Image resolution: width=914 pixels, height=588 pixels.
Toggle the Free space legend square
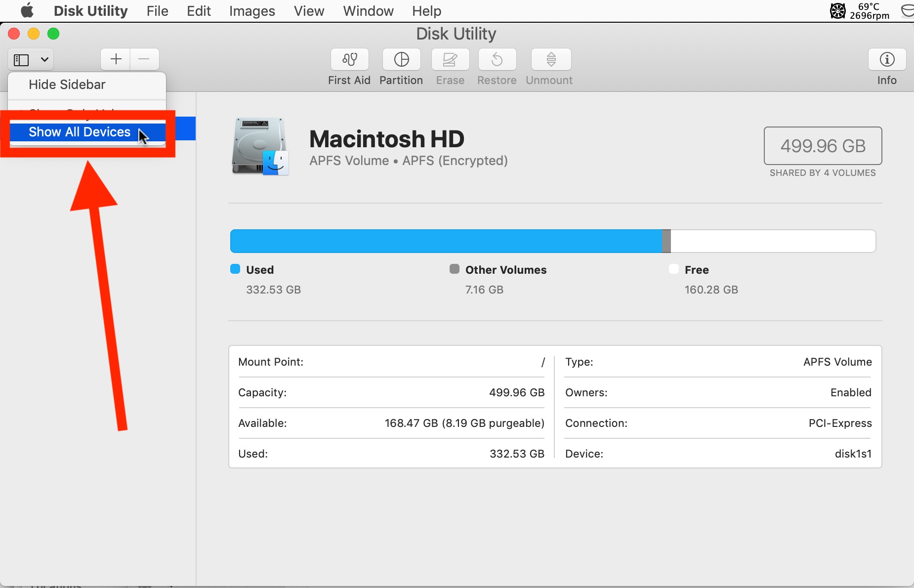pyautogui.click(x=673, y=269)
